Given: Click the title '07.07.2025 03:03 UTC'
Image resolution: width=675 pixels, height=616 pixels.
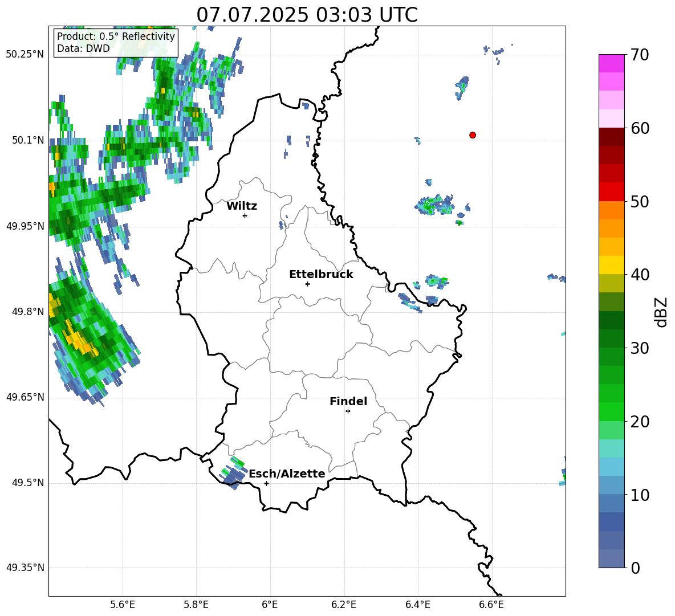Looking at the screenshot, I should pos(307,15).
